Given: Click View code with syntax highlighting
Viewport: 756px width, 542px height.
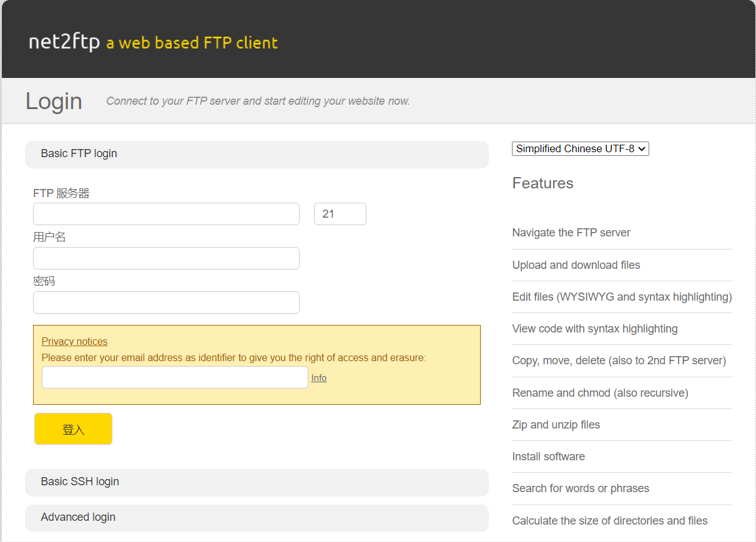Looking at the screenshot, I should tap(594, 329).
